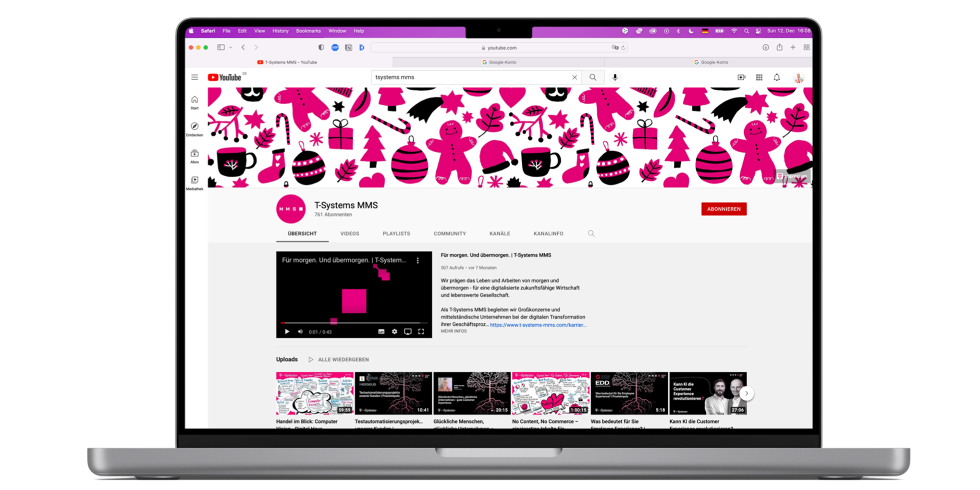Open the KANÄLE tab
Screen dimensions: 980x490
[500, 233]
